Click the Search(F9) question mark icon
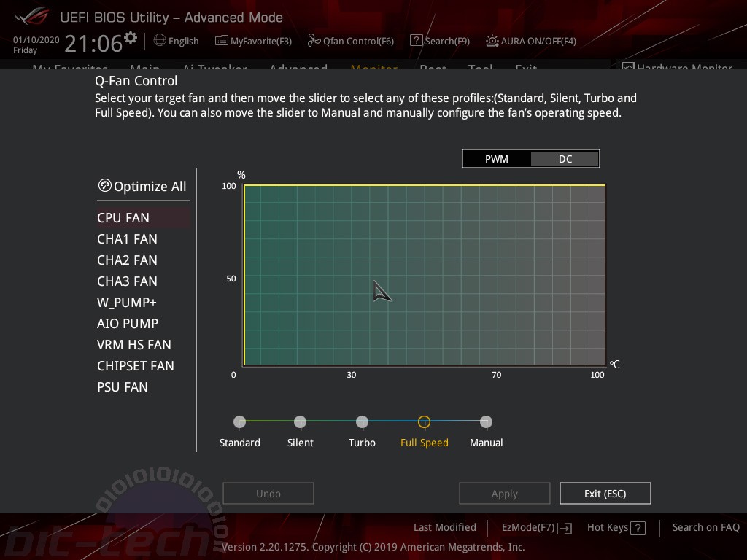747x560 pixels. (x=416, y=41)
